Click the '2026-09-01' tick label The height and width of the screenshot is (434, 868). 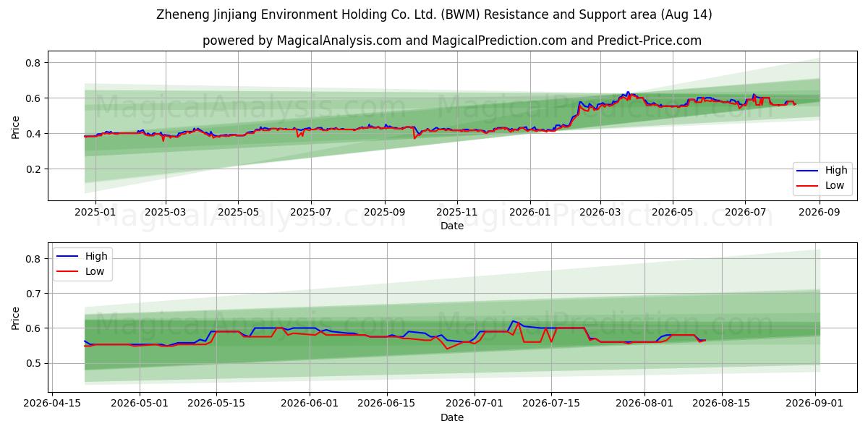(x=814, y=404)
